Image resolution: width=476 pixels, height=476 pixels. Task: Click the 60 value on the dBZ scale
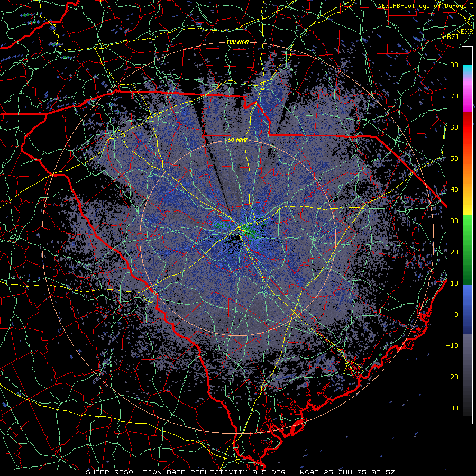(454, 127)
